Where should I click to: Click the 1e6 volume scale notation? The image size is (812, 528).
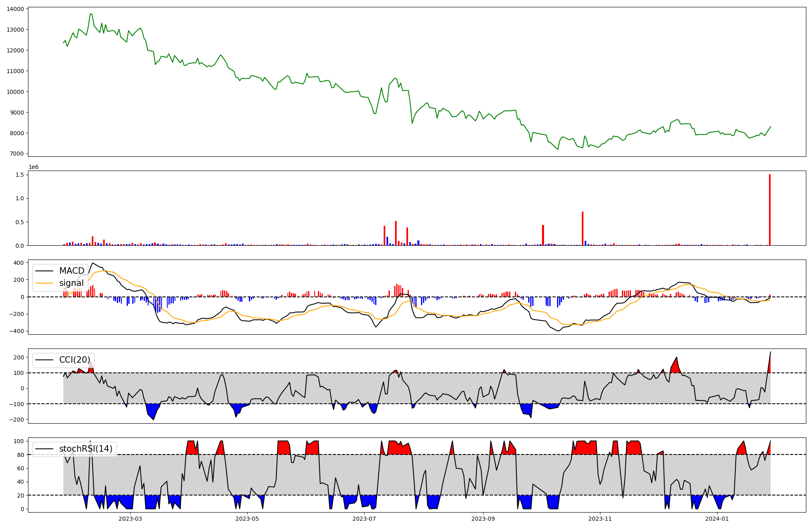pos(33,167)
